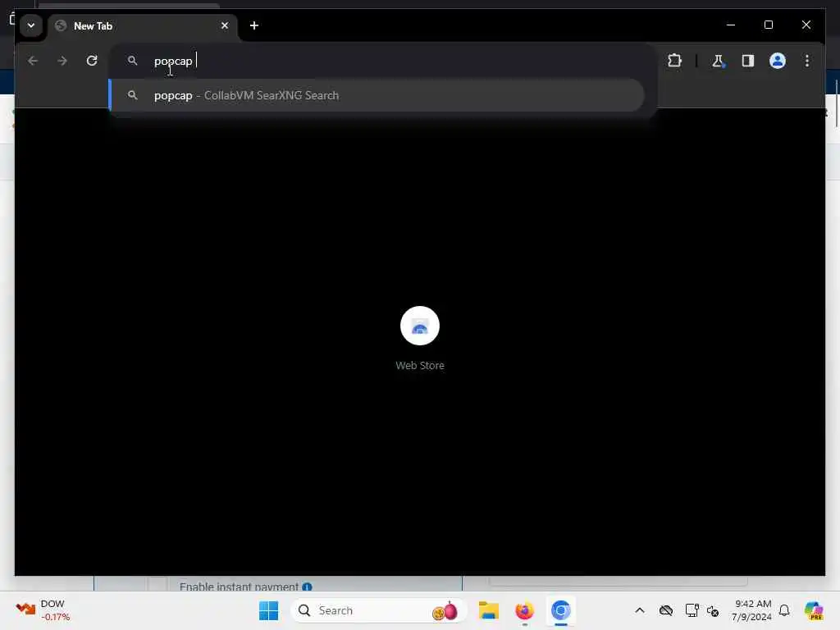This screenshot has width=840, height=630.
Task: Open the Extensions puzzle icon
Action: 674,61
